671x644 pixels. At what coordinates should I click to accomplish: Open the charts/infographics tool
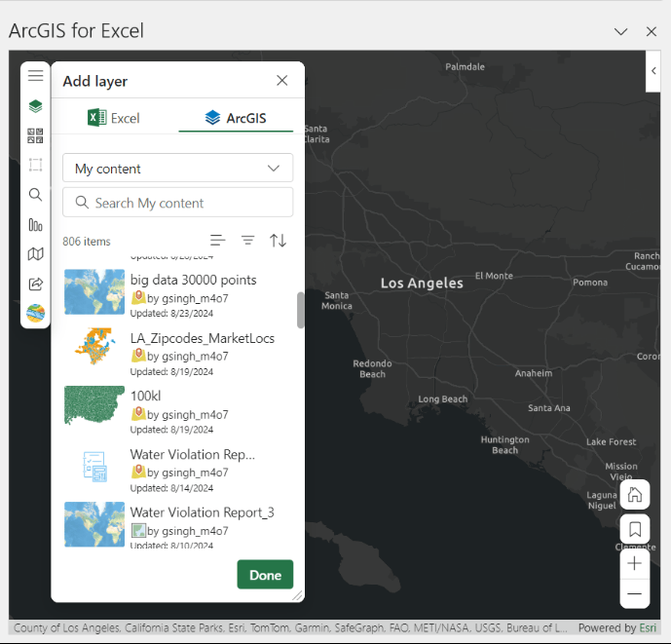pyautogui.click(x=35, y=225)
